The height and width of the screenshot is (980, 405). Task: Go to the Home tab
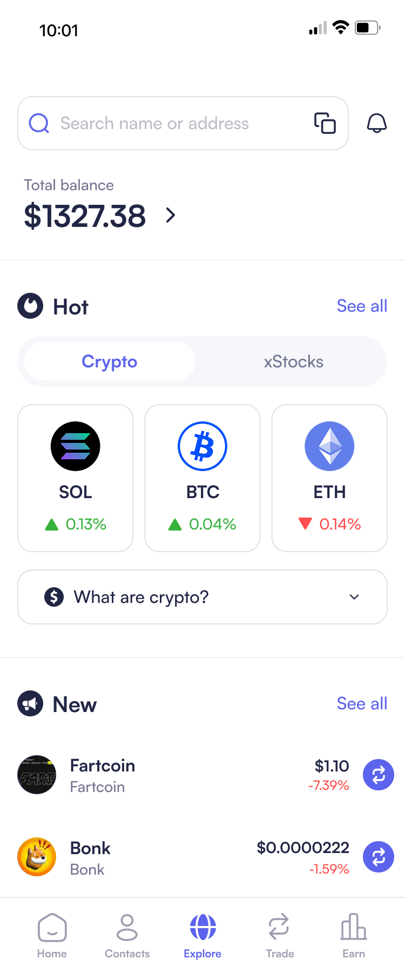tap(52, 936)
